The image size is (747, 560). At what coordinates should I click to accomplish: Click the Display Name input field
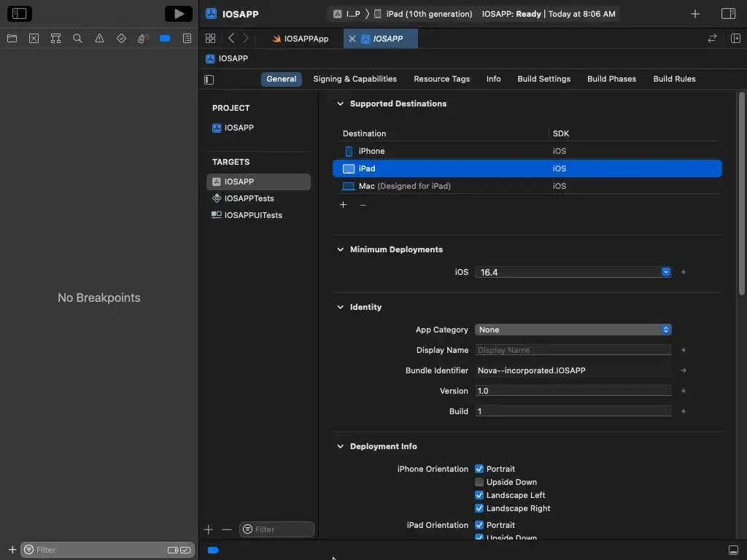tap(573, 350)
